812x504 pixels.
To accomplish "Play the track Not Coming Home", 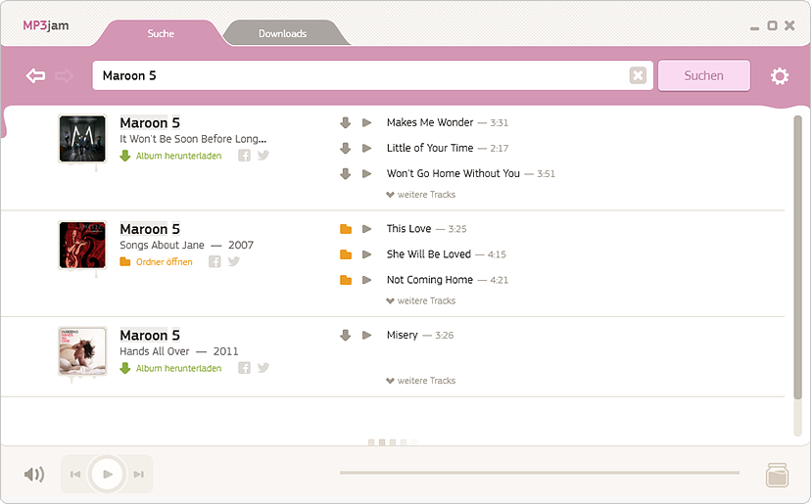I will (x=366, y=280).
